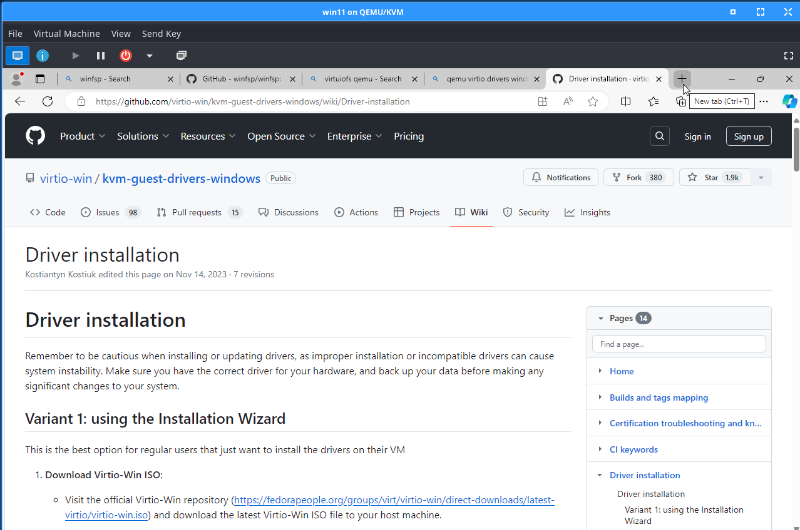Open the Virtual Machine menu
The width and height of the screenshot is (800, 530).
(x=67, y=34)
